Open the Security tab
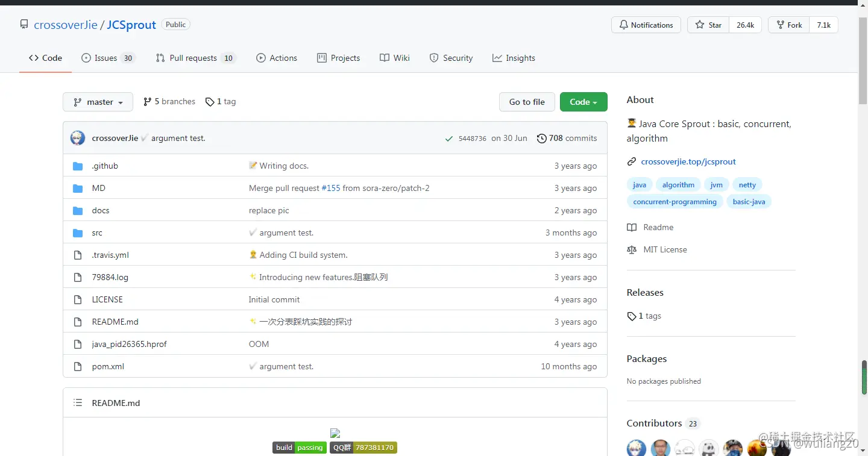Image resolution: width=868 pixels, height=456 pixels. 451,58
